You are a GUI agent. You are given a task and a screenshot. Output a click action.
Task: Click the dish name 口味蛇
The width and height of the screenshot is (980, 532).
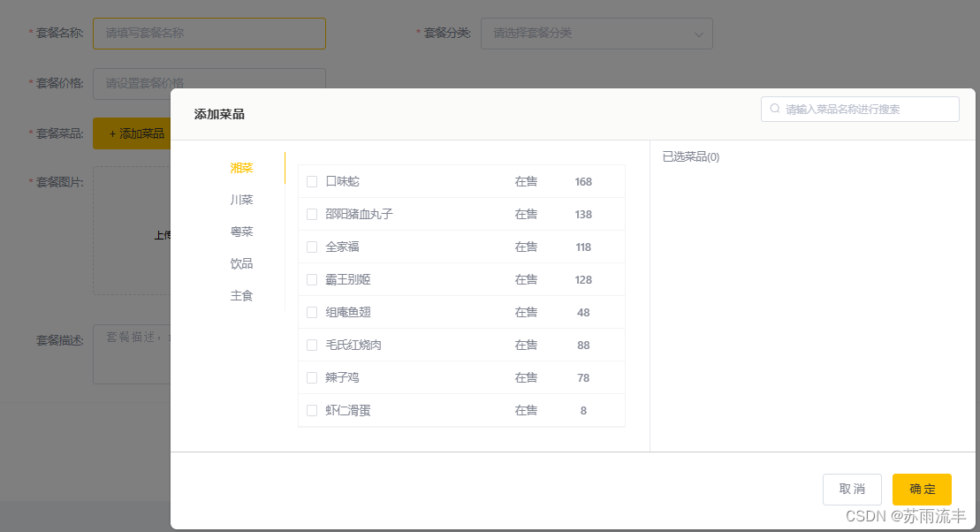[343, 182]
